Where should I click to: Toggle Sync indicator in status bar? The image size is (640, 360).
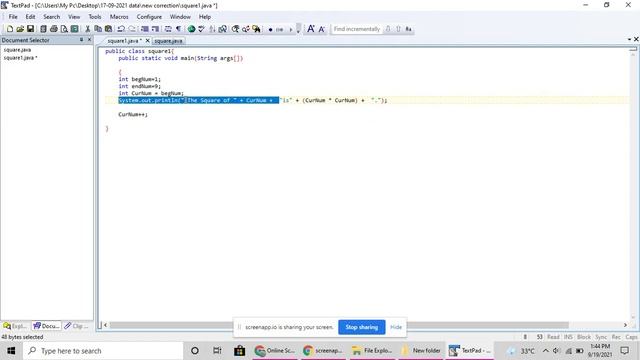(x=601, y=337)
